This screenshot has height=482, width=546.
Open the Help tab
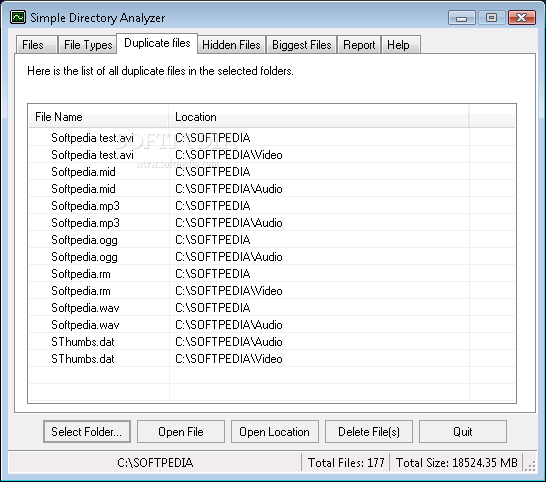pyautogui.click(x=401, y=45)
